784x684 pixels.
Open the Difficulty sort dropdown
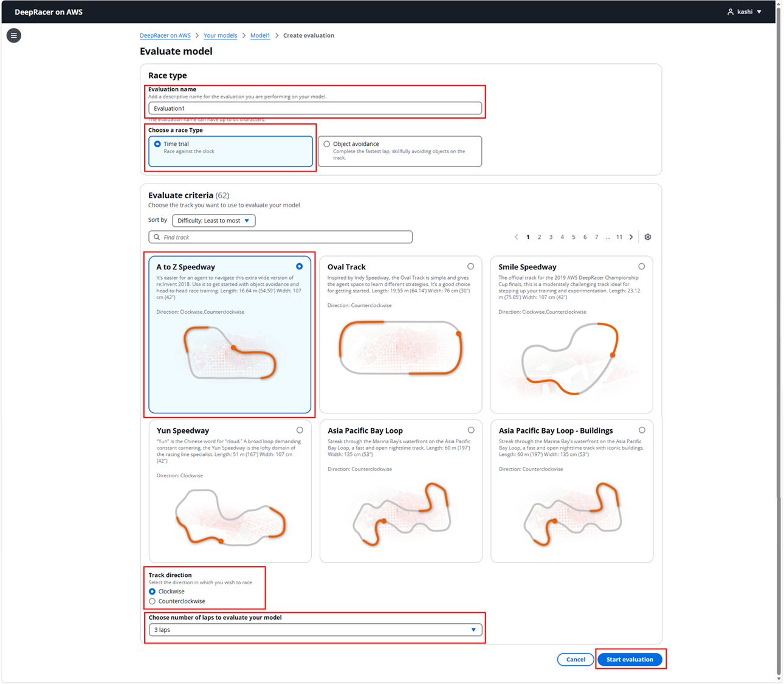point(213,220)
